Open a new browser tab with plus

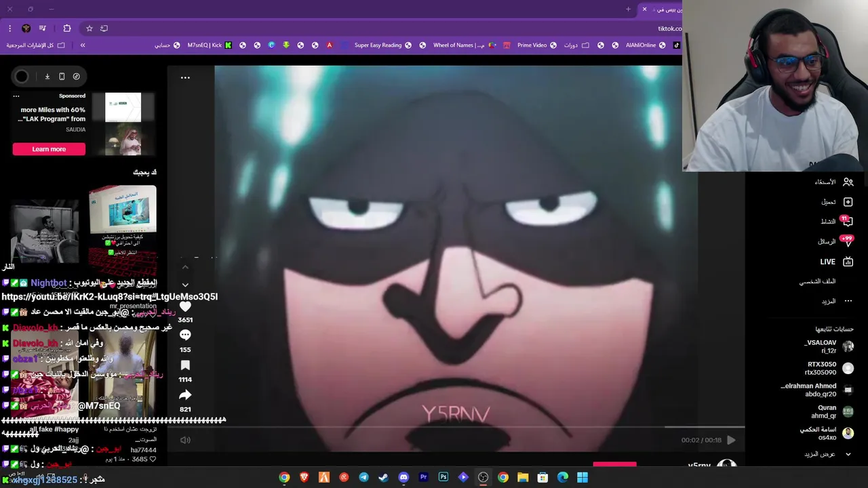[628, 9]
